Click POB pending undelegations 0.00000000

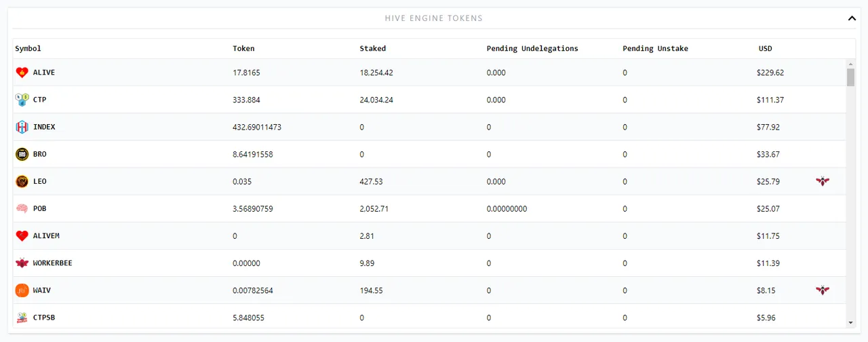(507, 208)
